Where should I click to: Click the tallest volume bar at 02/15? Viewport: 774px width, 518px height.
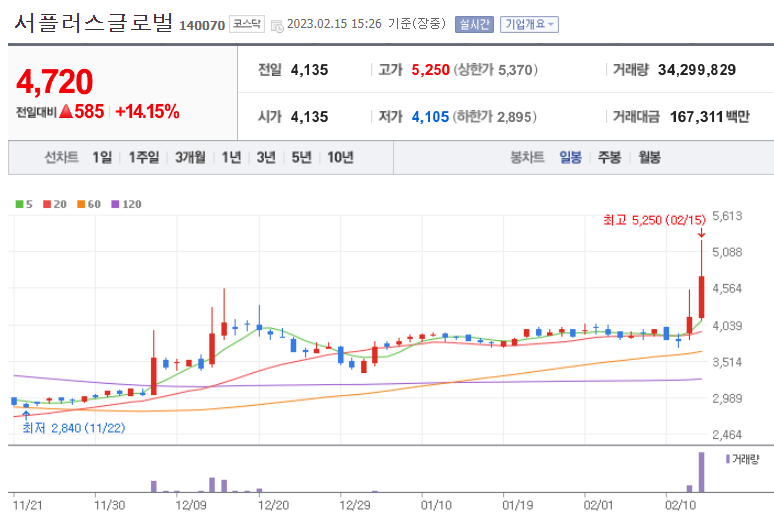click(701, 472)
